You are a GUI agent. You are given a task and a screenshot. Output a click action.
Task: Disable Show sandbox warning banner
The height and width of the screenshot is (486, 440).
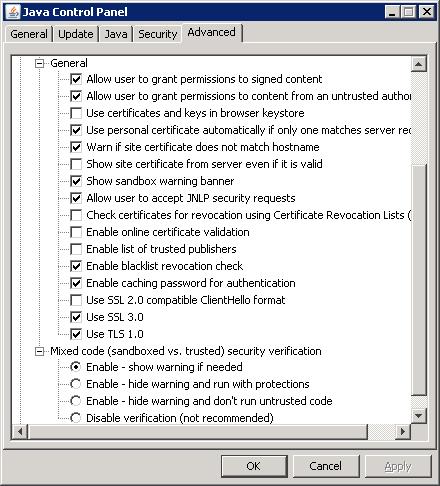pyautogui.click(x=76, y=181)
